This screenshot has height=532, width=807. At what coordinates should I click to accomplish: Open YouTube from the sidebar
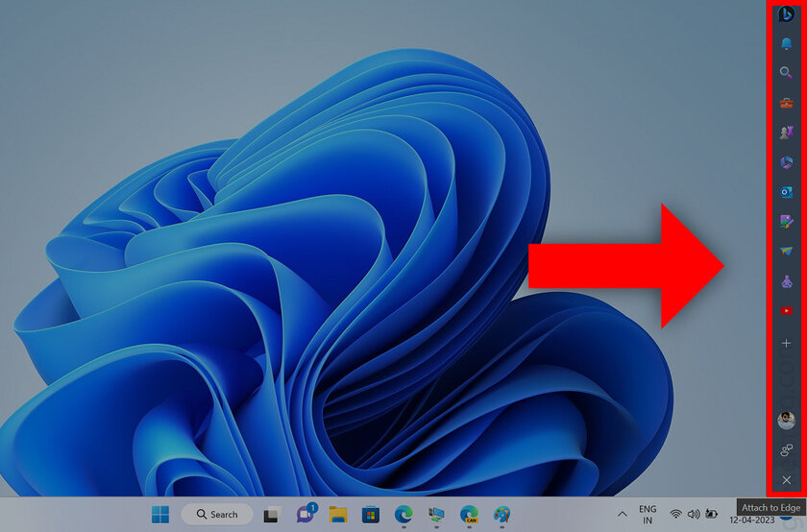pos(786,311)
